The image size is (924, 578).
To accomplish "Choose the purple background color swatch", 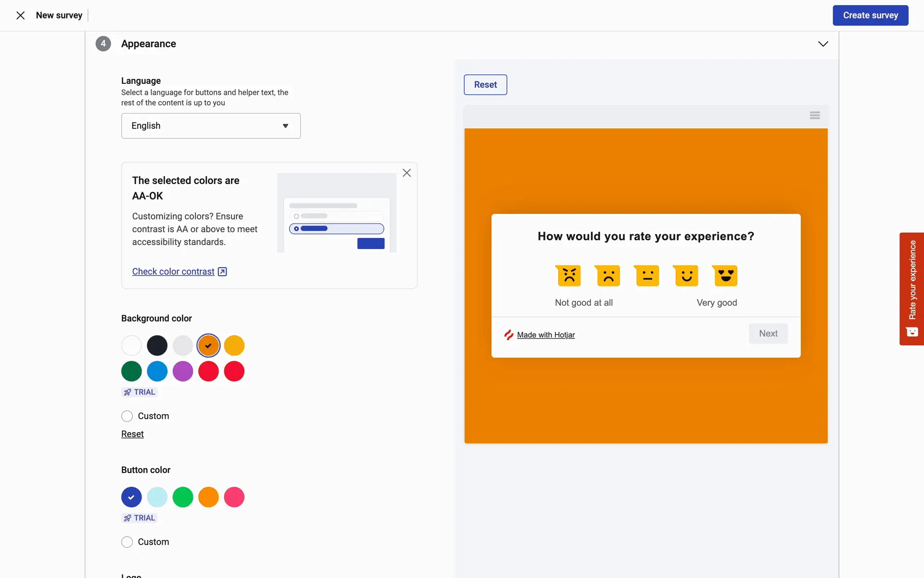I will [x=183, y=371].
